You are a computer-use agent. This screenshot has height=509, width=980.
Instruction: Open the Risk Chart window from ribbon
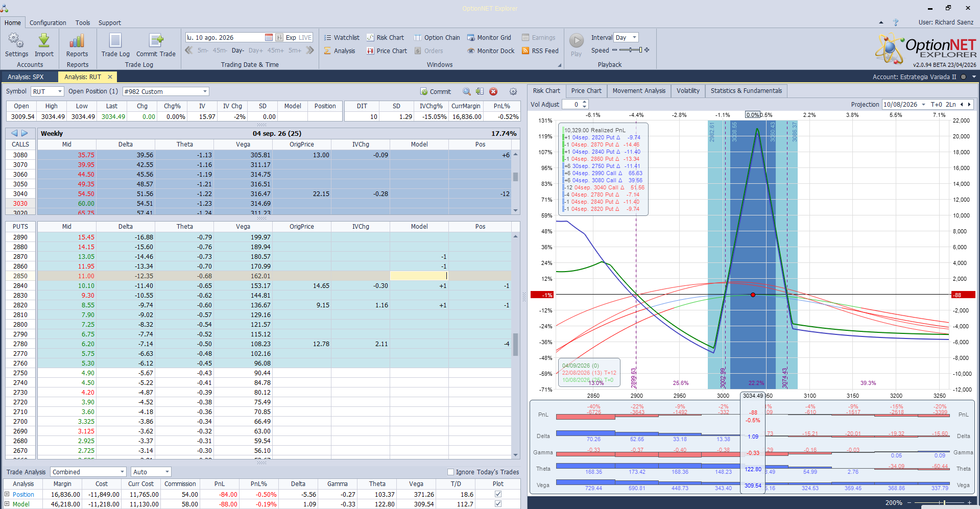coord(385,37)
